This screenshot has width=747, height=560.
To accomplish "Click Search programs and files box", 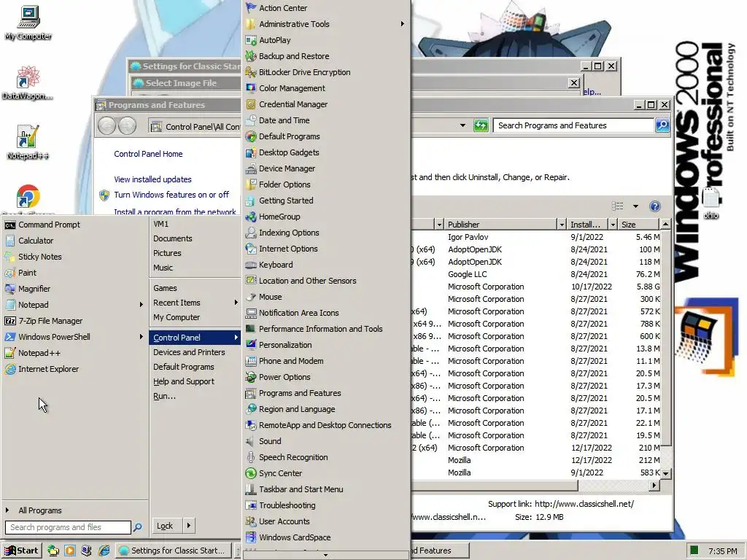I will [x=68, y=527].
